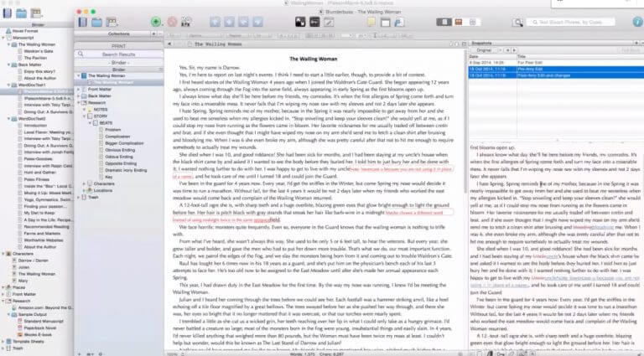This screenshot has height=356, width=644.
Task: Collapse The Wailing Woman folder in front binder
Action: [x=79, y=76]
